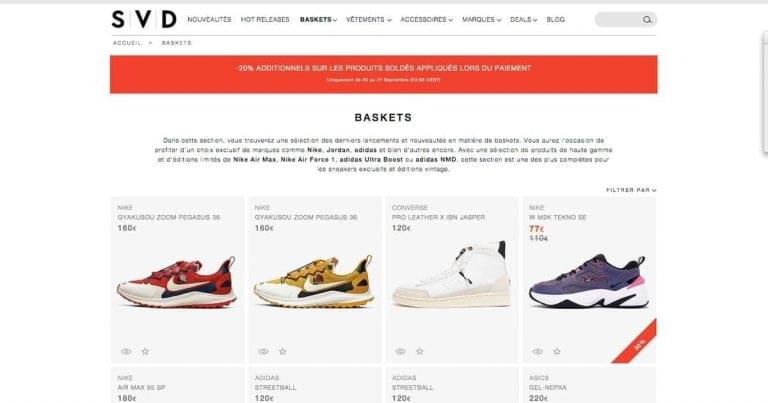Favorite the red Gyakusou Zoom Pegasus 36

point(145,351)
